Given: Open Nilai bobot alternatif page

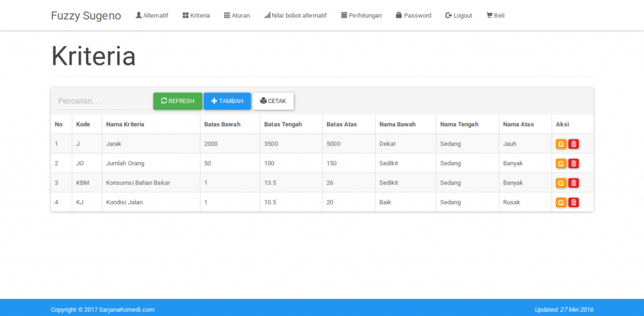Looking at the screenshot, I should click(295, 15).
